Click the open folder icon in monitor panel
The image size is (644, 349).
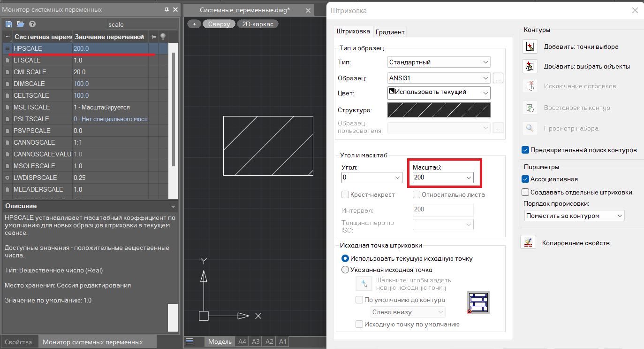[20, 24]
